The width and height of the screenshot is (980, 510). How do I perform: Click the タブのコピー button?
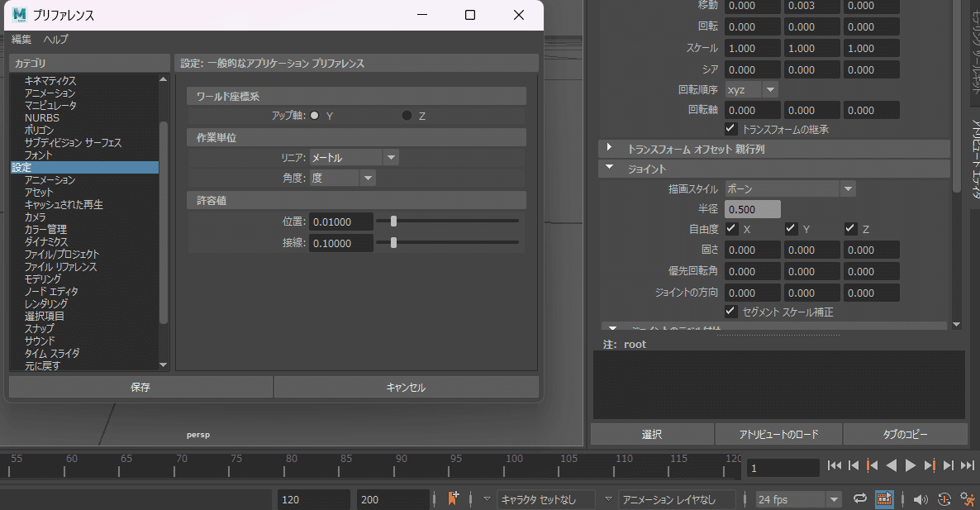click(905, 435)
